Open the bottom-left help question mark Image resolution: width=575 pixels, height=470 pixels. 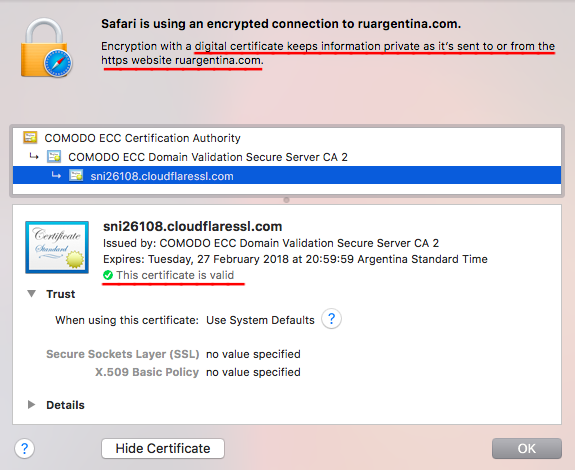pyautogui.click(x=25, y=448)
